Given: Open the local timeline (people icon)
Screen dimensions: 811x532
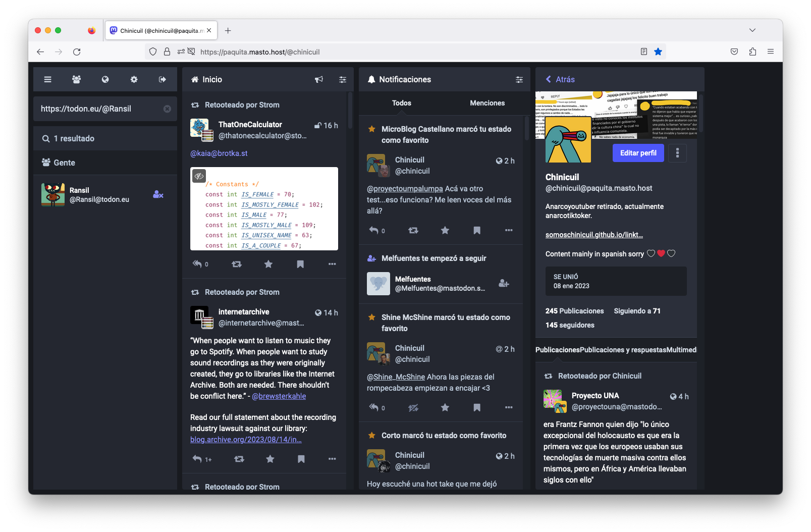Looking at the screenshot, I should click(76, 79).
